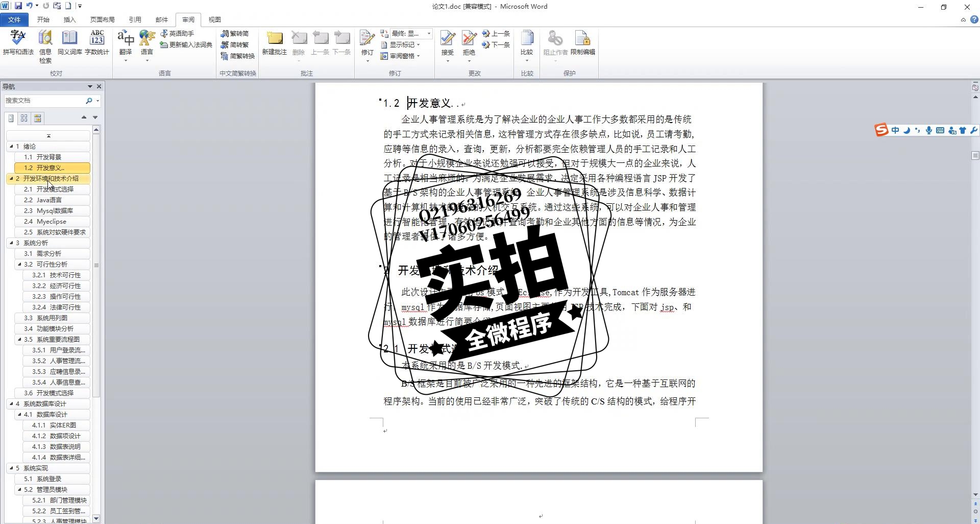Go to previous heading arrow in navigation pane
980x524 pixels.
pyautogui.click(x=84, y=117)
